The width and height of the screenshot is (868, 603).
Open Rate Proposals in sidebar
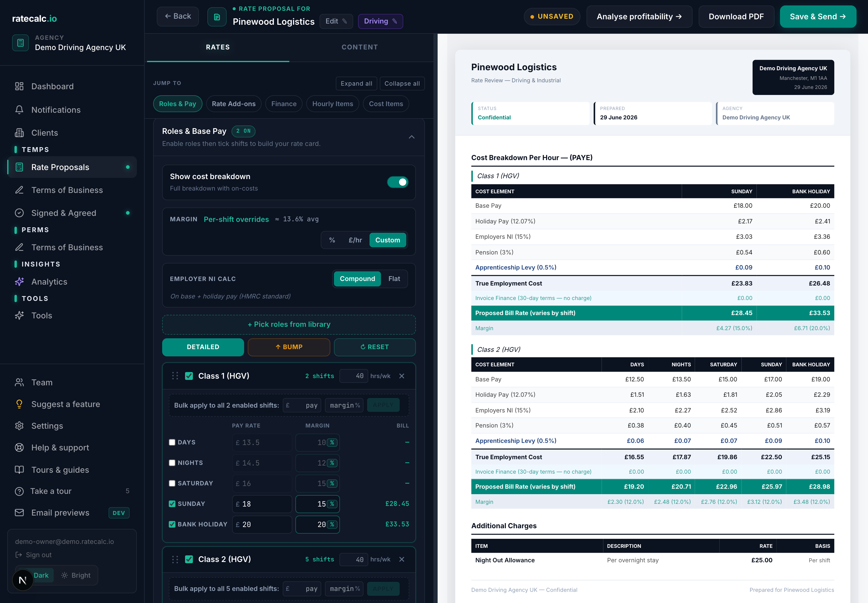point(72,167)
